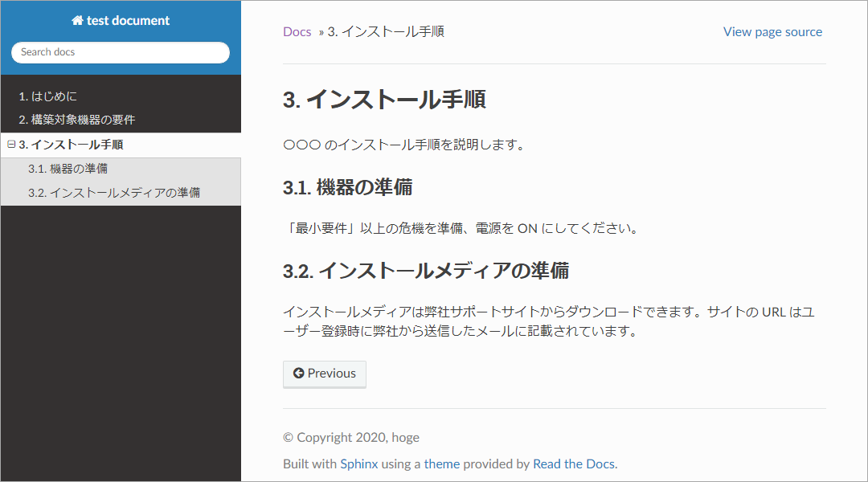Select sidebar item 3. インストール手順
Viewport: 868px width, 482px height.
coord(121,145)
